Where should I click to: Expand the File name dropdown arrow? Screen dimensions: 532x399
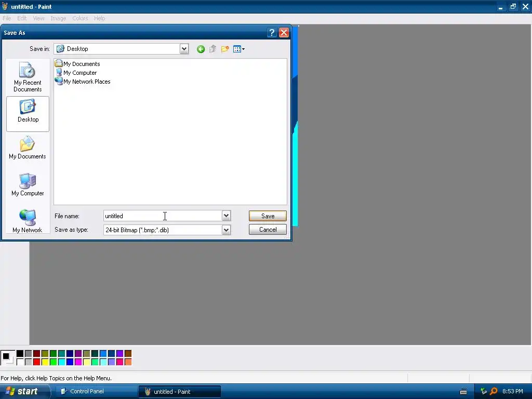227,216
